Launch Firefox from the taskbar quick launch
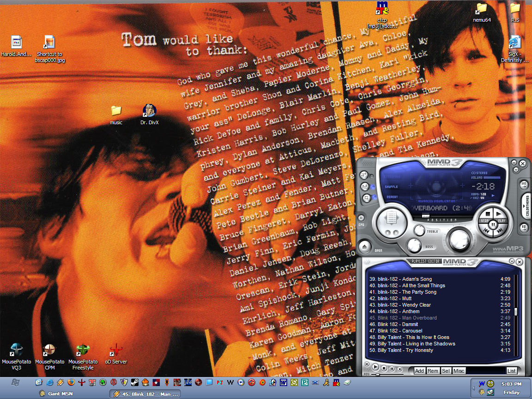This screenshot has height=399, width=532. coord(71,382)
